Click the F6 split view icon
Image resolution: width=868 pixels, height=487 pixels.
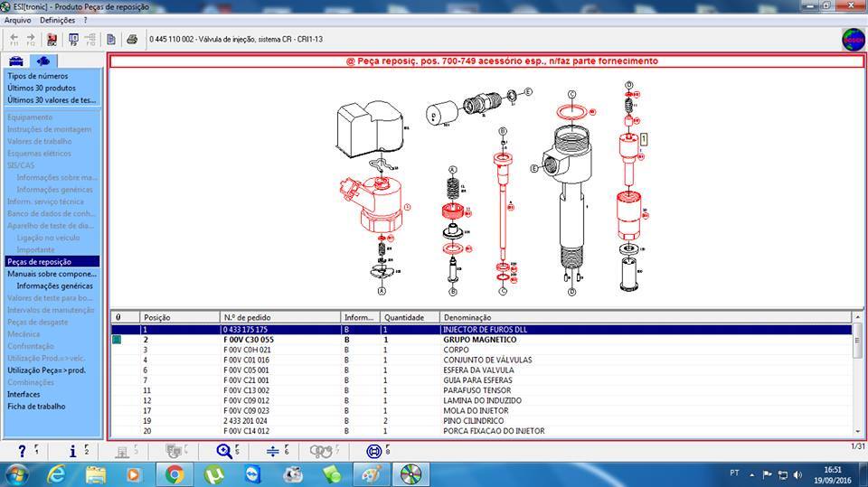click(x=273, y=452)
